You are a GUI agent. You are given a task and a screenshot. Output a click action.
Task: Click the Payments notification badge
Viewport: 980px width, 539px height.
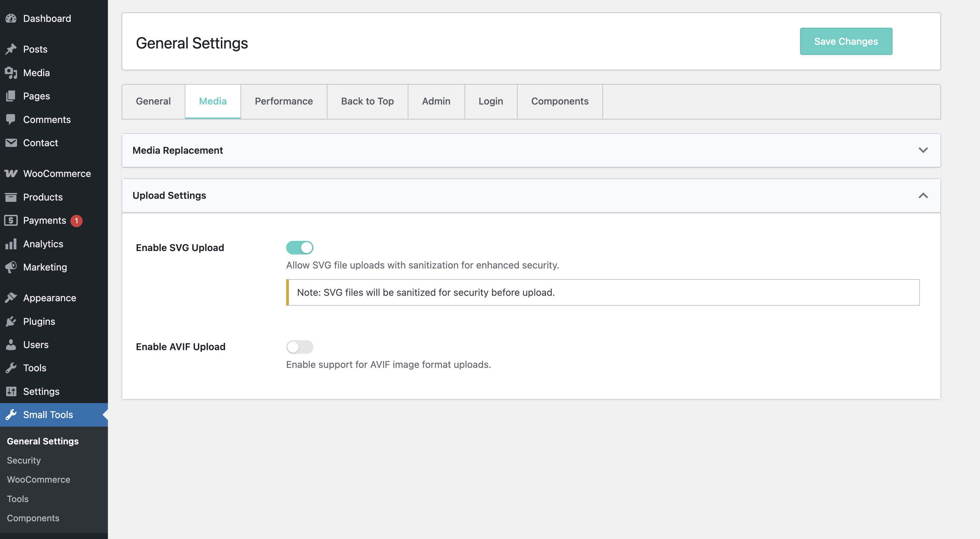click(x=76, y=221)
